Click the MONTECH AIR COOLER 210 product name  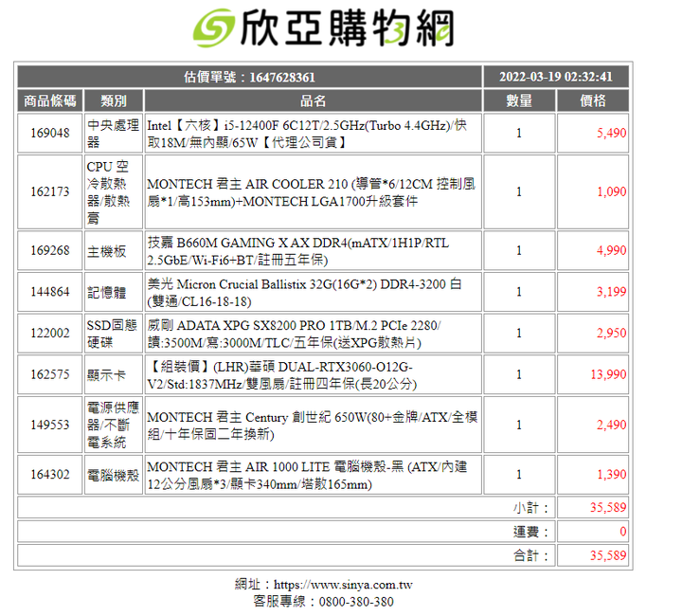click(312, 192)
